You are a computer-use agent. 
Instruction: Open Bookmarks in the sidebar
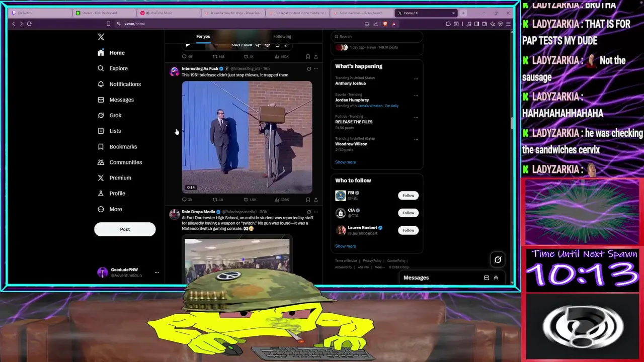tap(117, 146)
